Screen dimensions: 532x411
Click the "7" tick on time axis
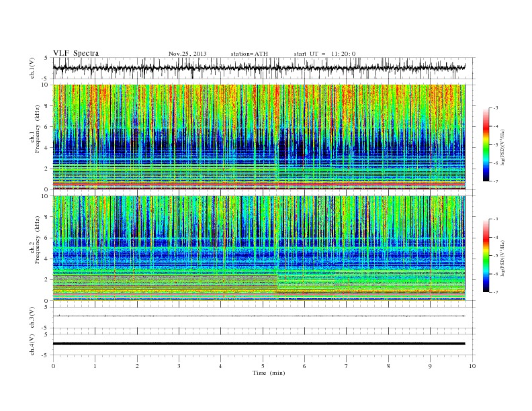[x=347, y=366]
